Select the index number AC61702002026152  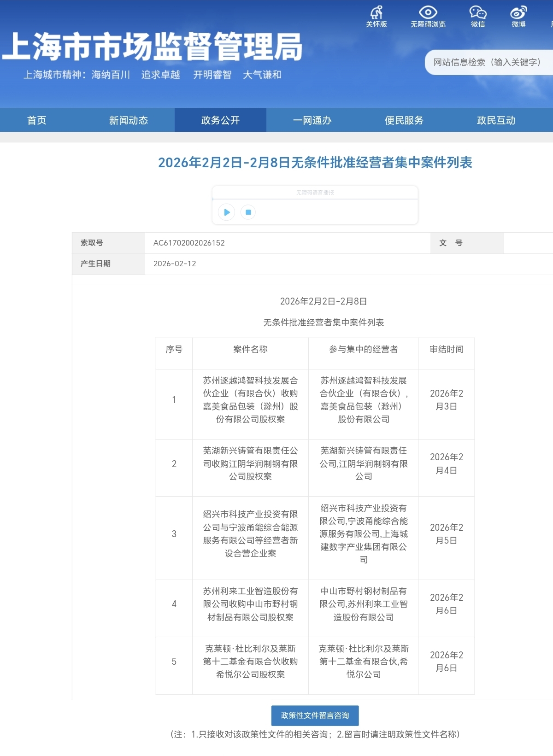(189, 243)
